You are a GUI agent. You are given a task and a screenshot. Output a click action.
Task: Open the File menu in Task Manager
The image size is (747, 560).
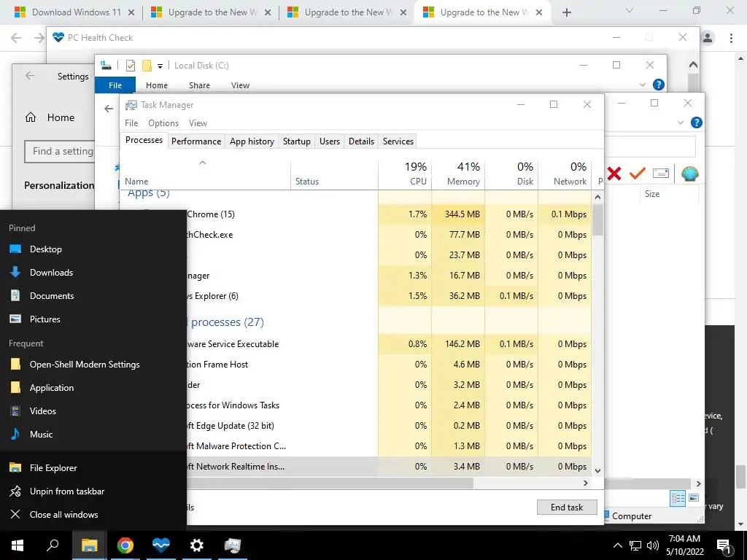131,122
